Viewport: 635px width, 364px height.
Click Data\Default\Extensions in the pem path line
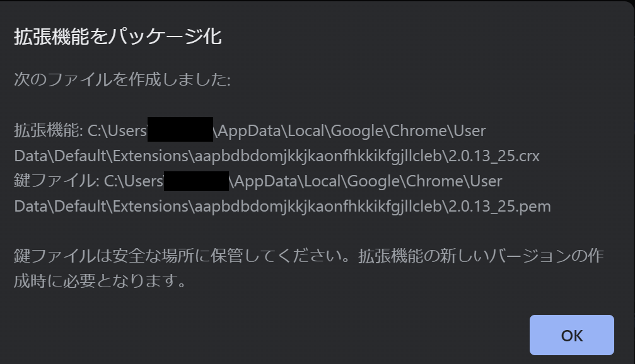click(102, 207)
